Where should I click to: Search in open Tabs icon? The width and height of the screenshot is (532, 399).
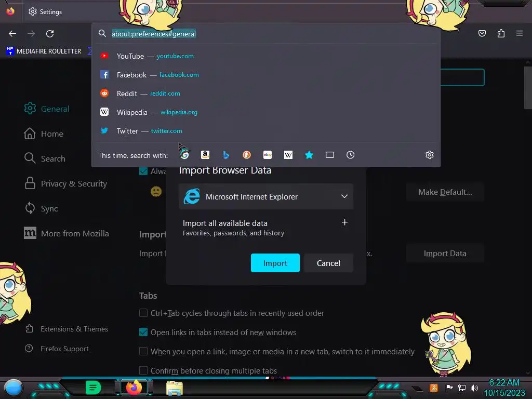click(x=330, y=155)
